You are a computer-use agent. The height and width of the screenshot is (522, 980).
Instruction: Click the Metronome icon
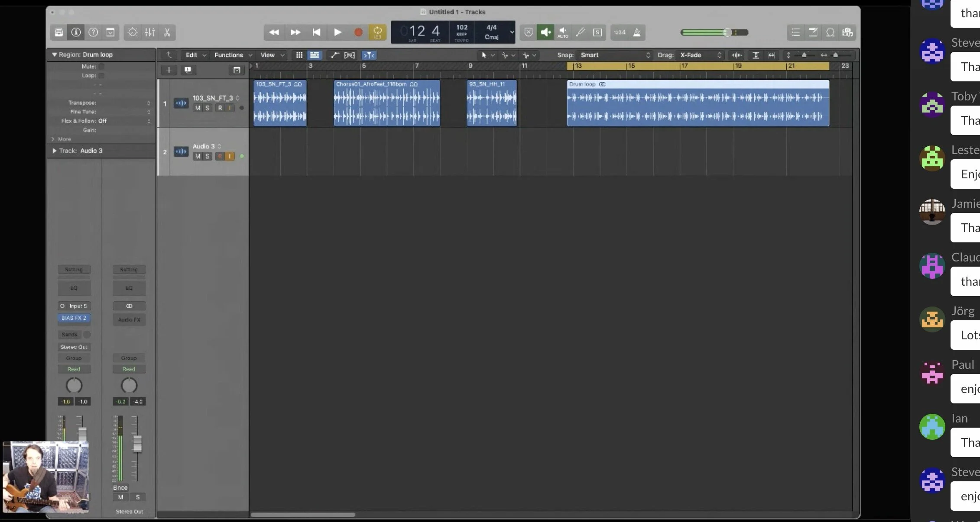click(x=637, y=32)
